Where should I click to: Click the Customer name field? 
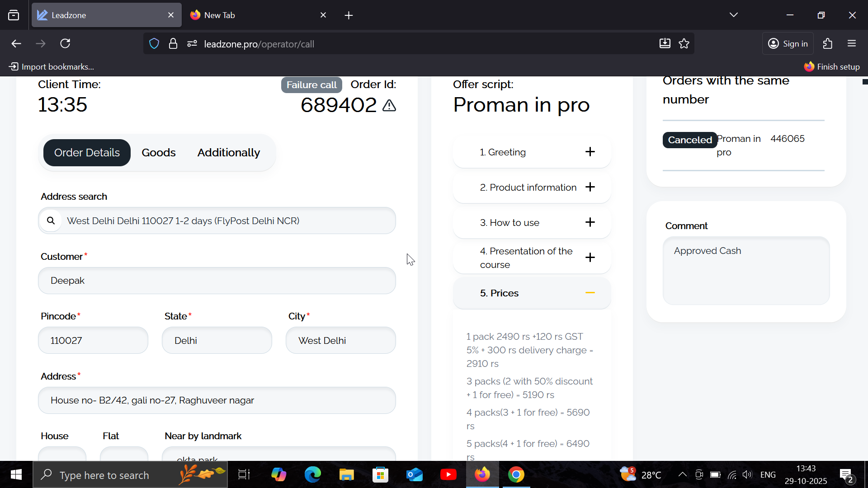(217, 281)
